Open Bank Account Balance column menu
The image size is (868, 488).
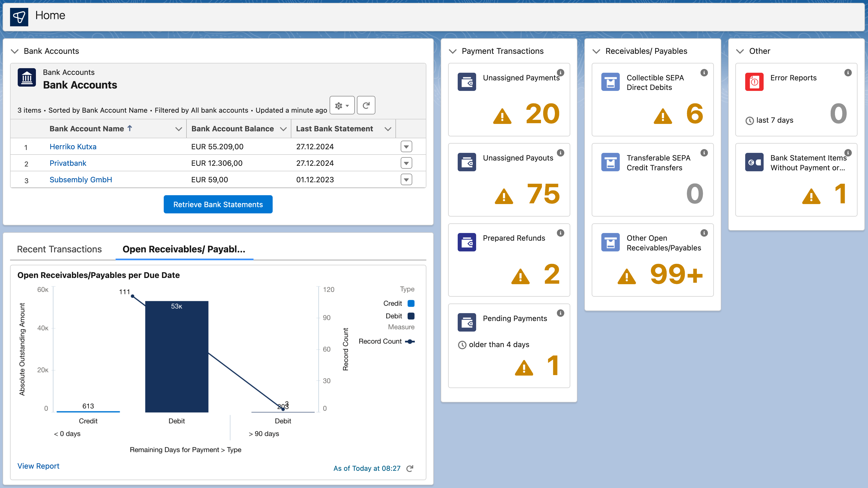point(283,129)
